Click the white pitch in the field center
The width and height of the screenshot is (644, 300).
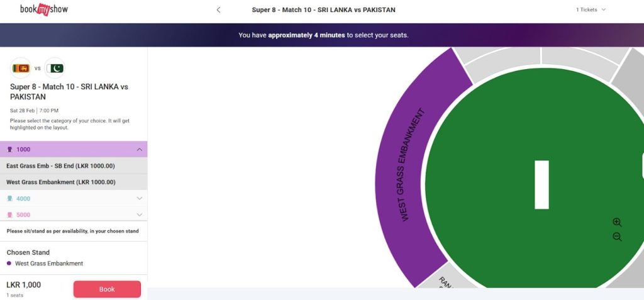[x=541, y=184]
